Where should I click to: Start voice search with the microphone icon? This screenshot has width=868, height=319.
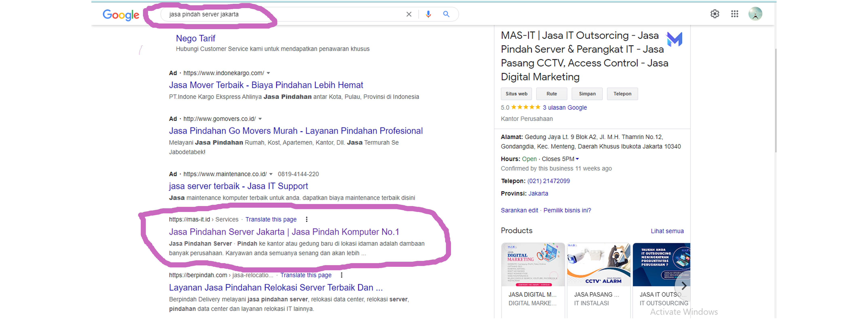(428, 14)
